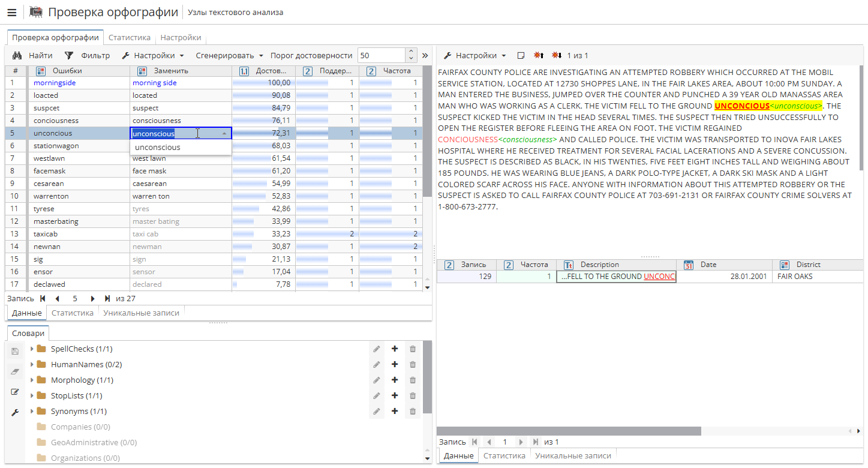
Task: Click the horizontal scrollbar of records grid
Action: tap(569, 431)
